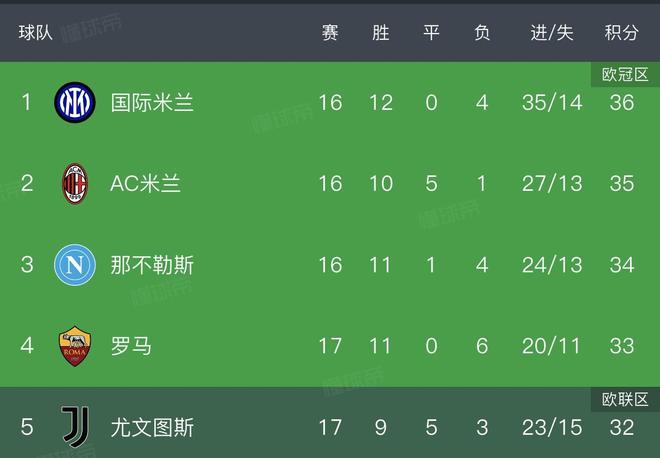Click Inter Milan's 36 points value
This screenshot has height=458, width=660.
pyautogui.click(x=621, y=102)
